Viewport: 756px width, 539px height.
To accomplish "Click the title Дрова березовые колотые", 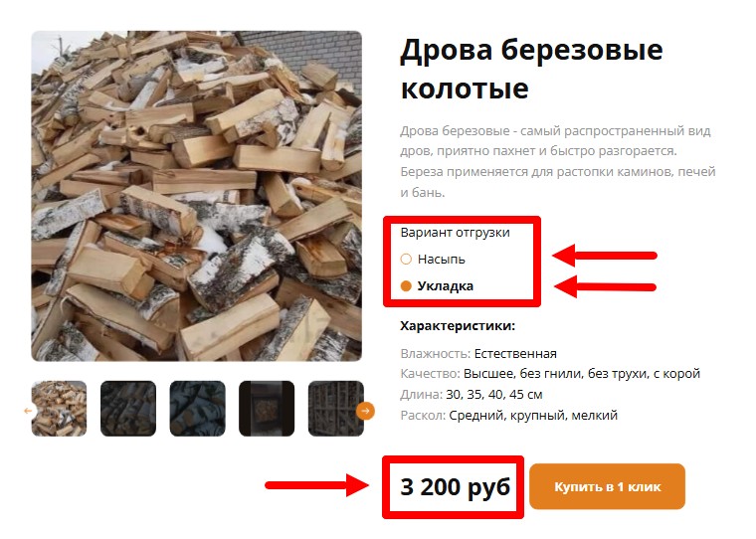I will pyautogui.click(x=531, y=69).
